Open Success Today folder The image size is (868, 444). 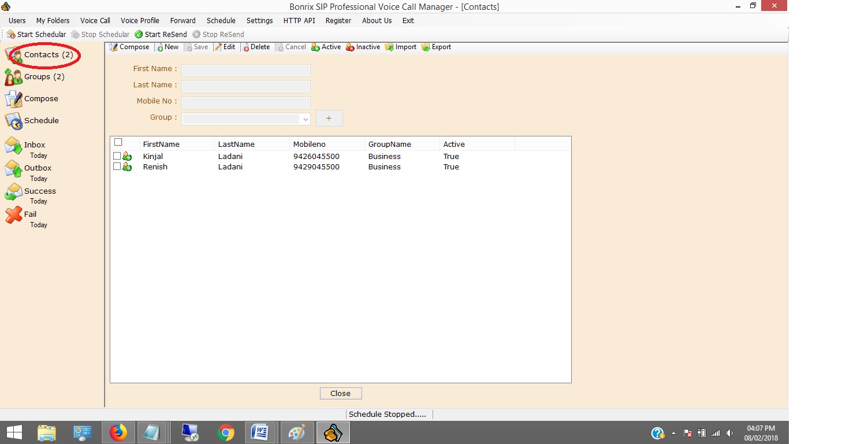click(31, 195)
